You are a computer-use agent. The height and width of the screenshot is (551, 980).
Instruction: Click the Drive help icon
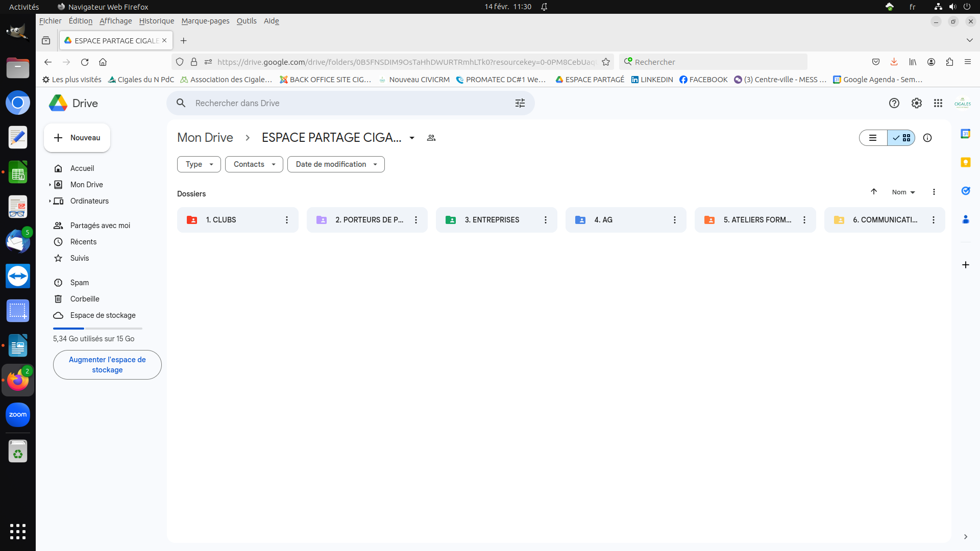(894, 103)
